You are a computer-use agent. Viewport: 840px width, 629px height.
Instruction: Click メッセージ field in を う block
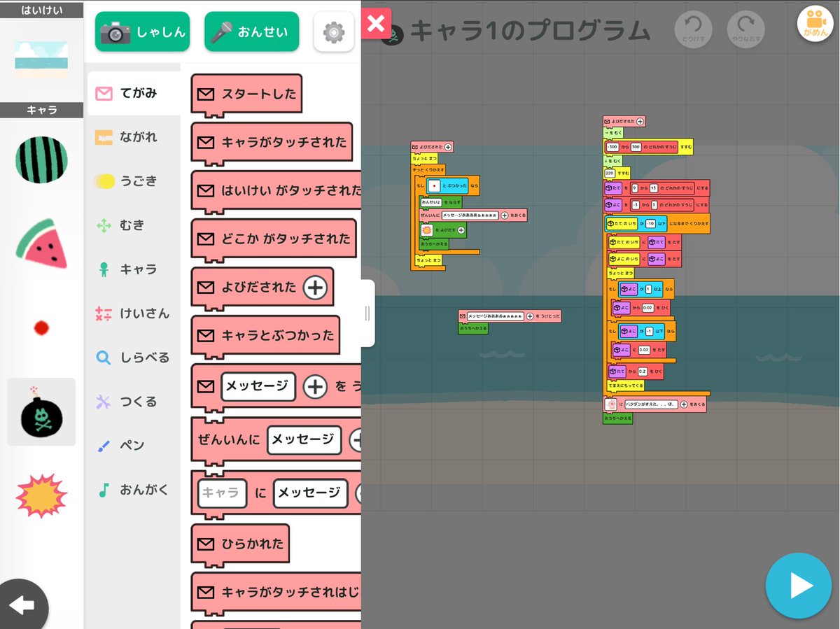(258, 386)
